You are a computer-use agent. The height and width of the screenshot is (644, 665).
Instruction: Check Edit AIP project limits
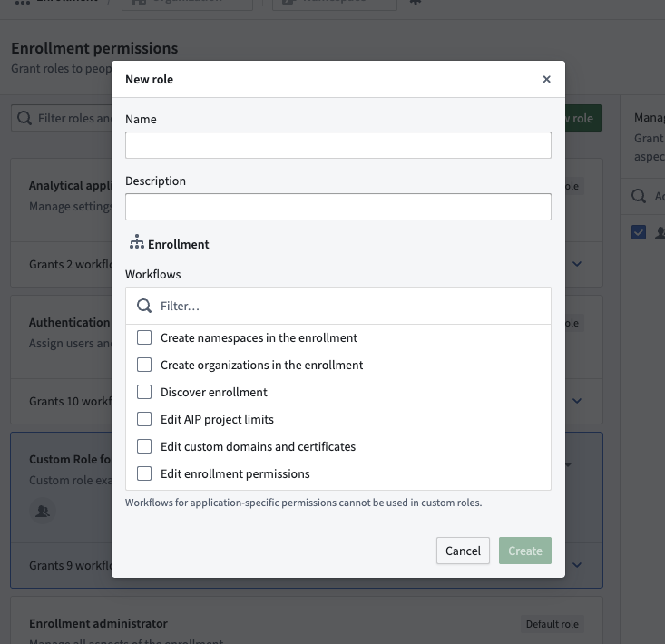point(144,419)
